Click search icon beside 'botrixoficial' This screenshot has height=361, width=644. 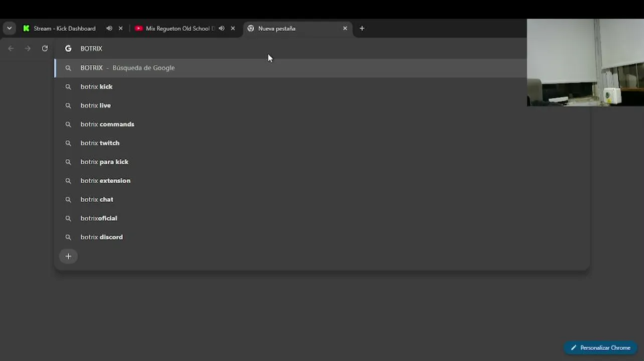(x=68, y=218)
